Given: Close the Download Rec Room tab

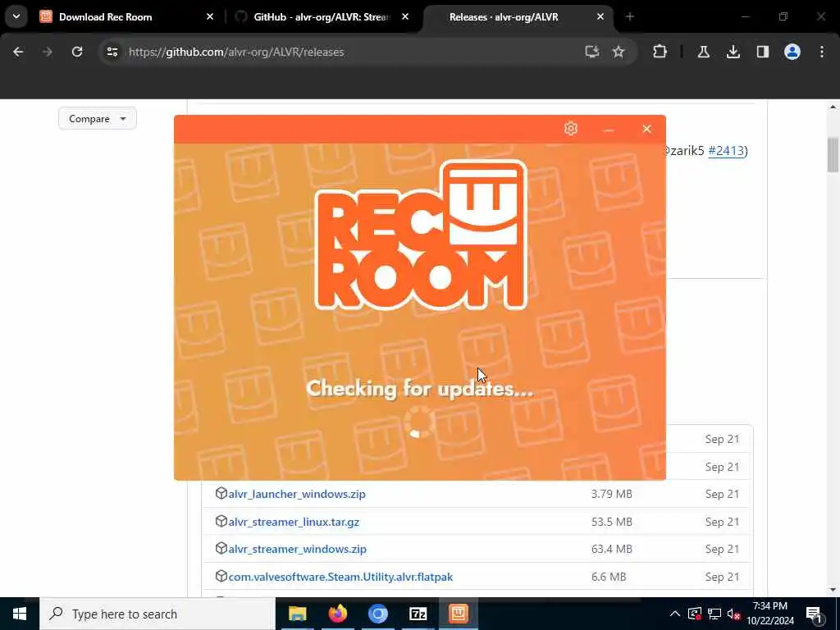Looking at the screenshot, I should (210, 17).
